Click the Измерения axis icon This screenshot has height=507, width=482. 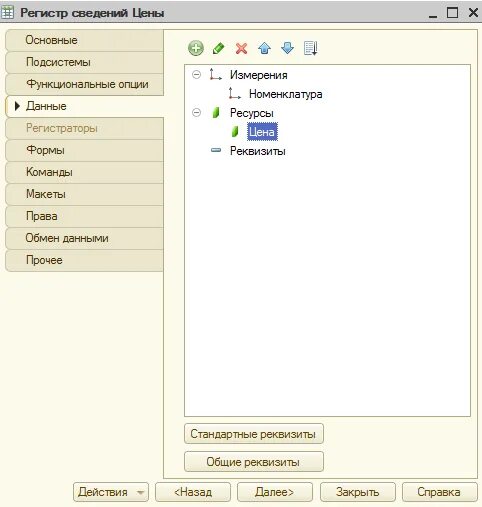[215, 75]
